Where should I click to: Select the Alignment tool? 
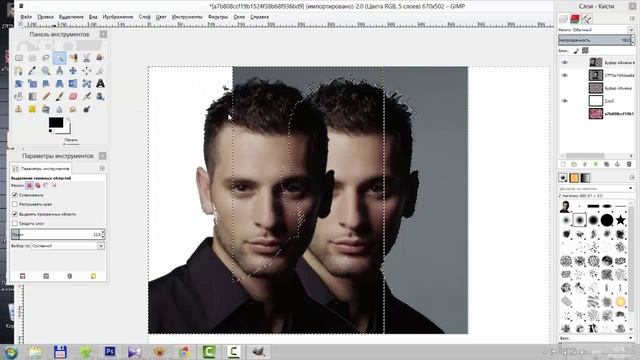87,71
